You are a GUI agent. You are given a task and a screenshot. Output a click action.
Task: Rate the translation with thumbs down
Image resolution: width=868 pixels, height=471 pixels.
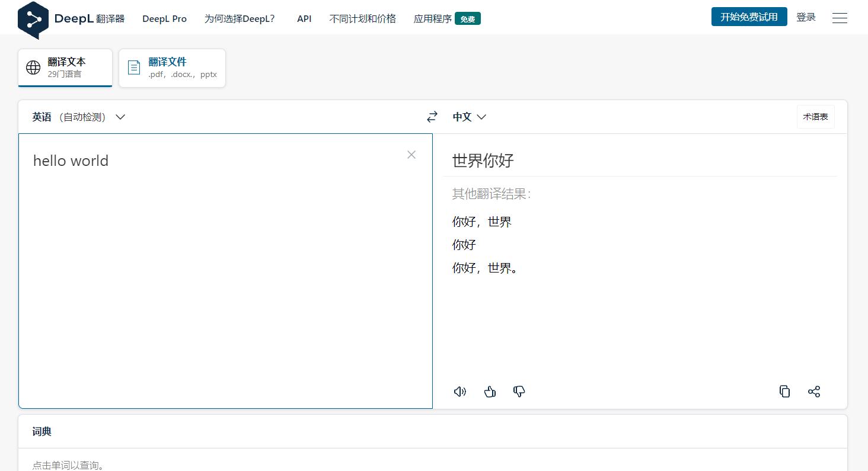pos(519,392)
